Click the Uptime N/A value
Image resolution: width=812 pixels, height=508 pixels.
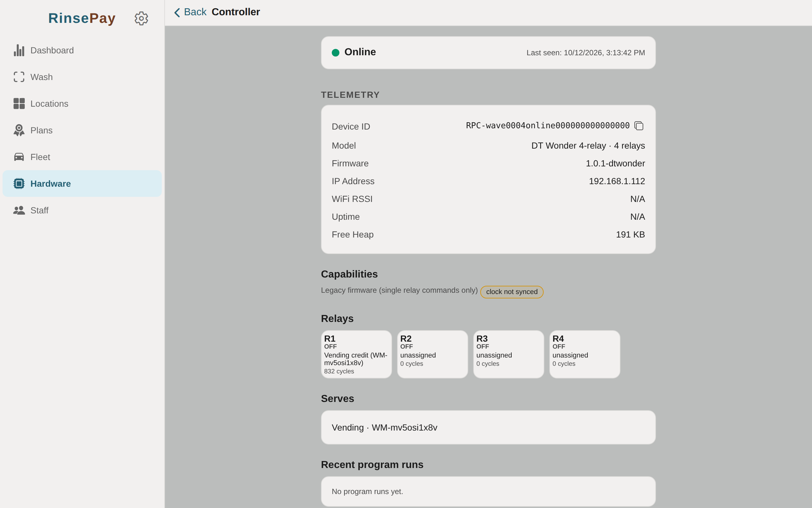(638, 217)
